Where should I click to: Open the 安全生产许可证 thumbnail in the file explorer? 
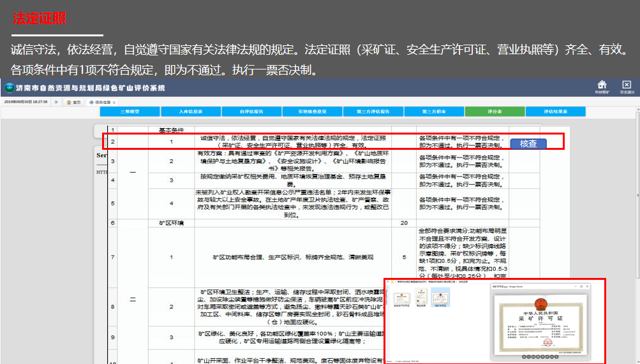401,298
